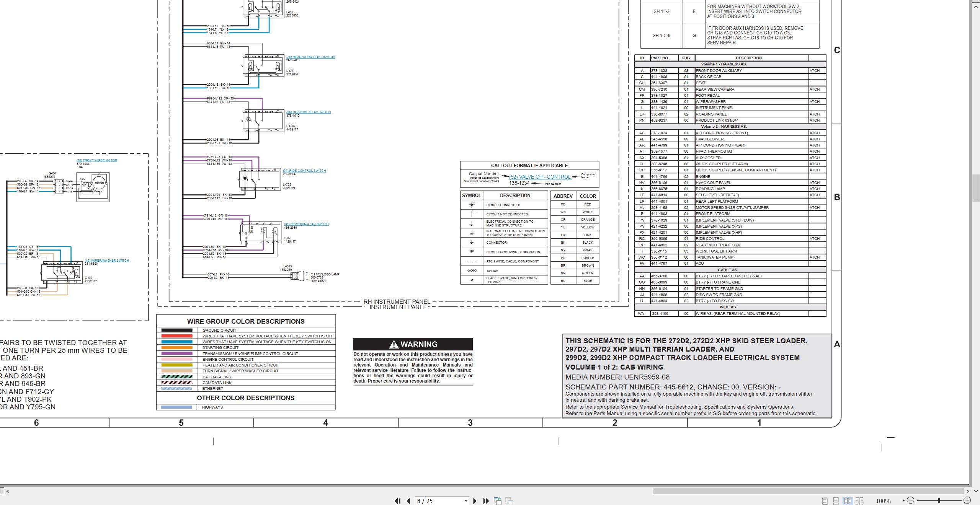Click the horizontal scroll right arrow

[967, 491]
